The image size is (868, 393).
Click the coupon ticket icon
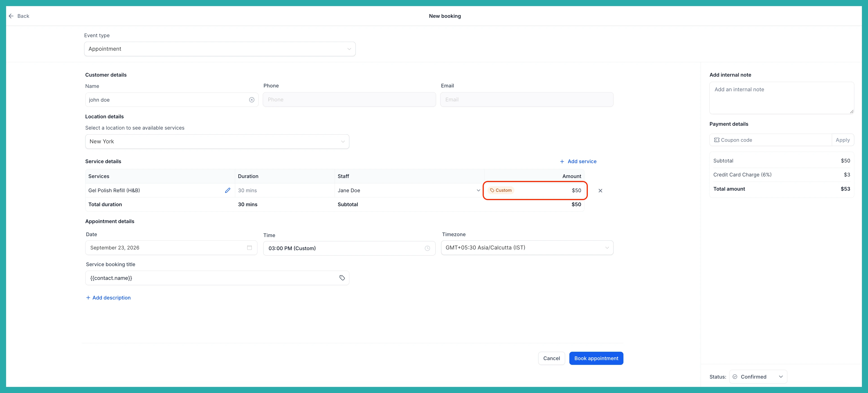click(x=717, y=140)
